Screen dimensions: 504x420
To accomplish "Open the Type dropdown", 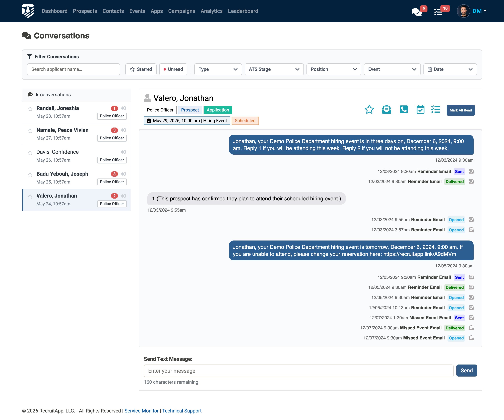I will coord(218,69).
